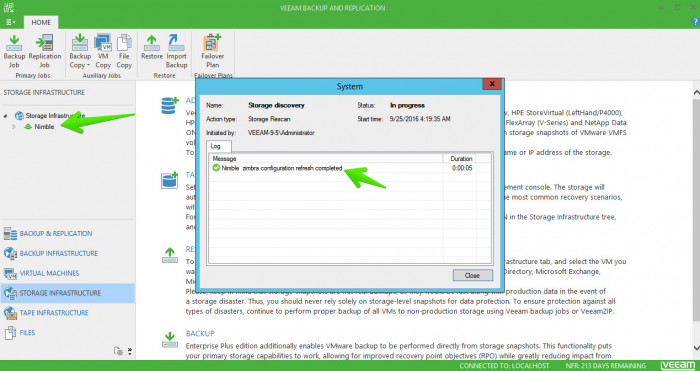
Task: Click the add storage database icon
Action: (x=170, y=106)
